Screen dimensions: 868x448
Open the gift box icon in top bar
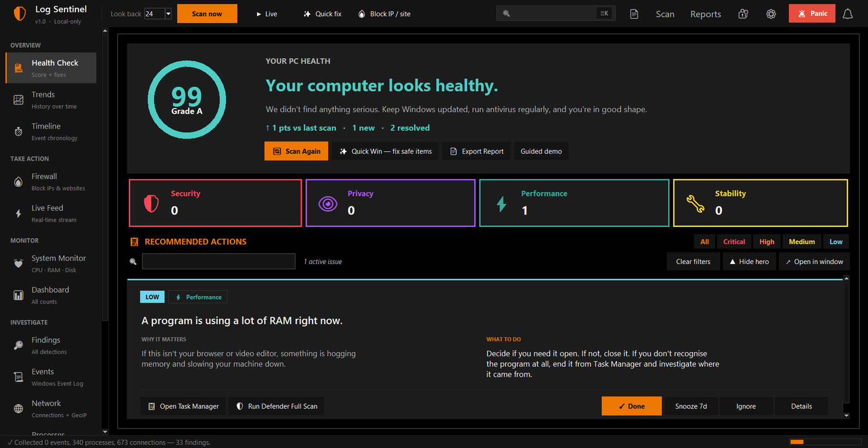(743, 14)
